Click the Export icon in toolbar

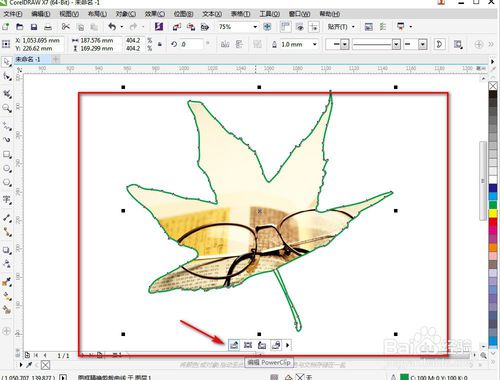(x=191, y=27)
